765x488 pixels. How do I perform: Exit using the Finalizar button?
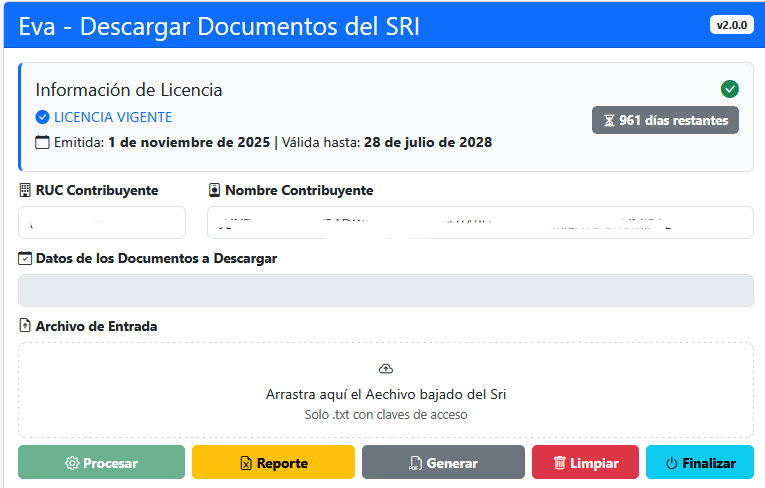[x=700, y=463]
